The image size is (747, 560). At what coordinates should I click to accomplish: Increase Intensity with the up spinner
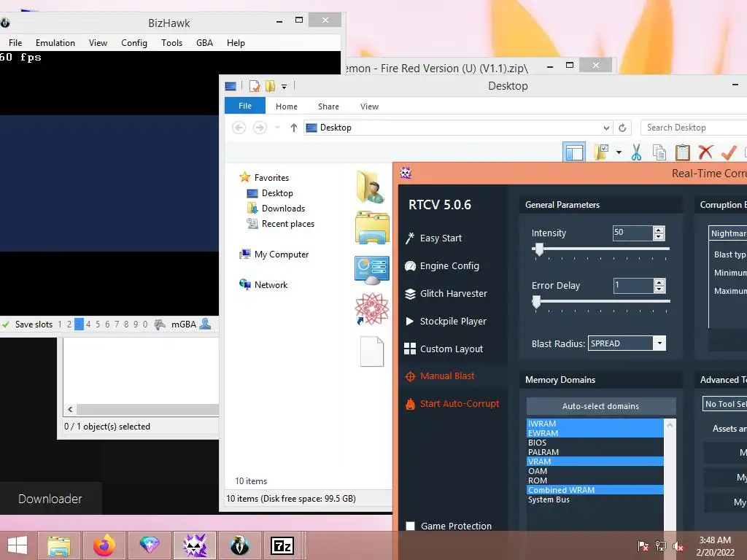pyautogui.click(x=659, y=230)
